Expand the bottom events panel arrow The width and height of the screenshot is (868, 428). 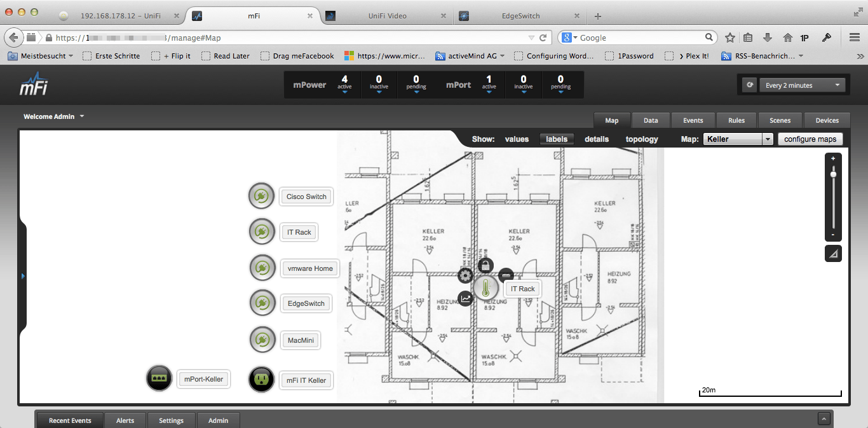click(x=824, y=418)
